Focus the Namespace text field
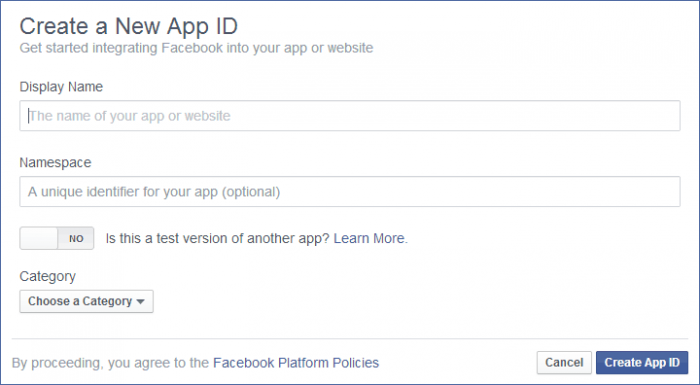Image resolution: width=700 pixels, height=385 pixels. tap(350, 192)
